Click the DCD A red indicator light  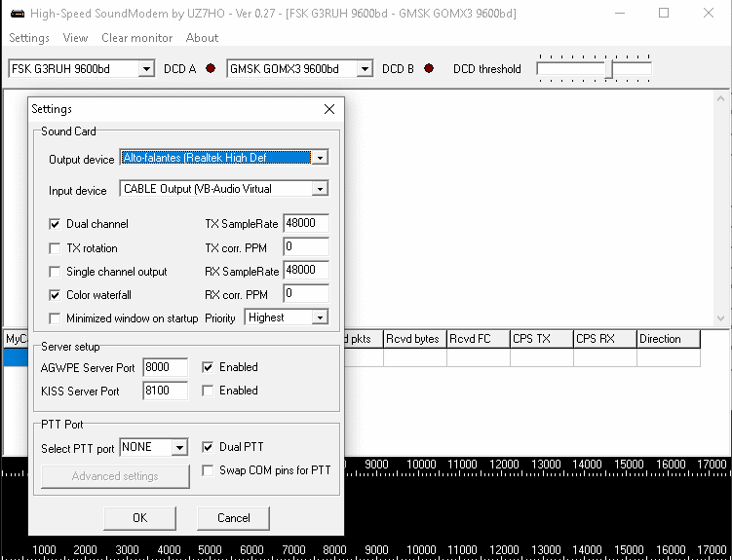(210, 69)
